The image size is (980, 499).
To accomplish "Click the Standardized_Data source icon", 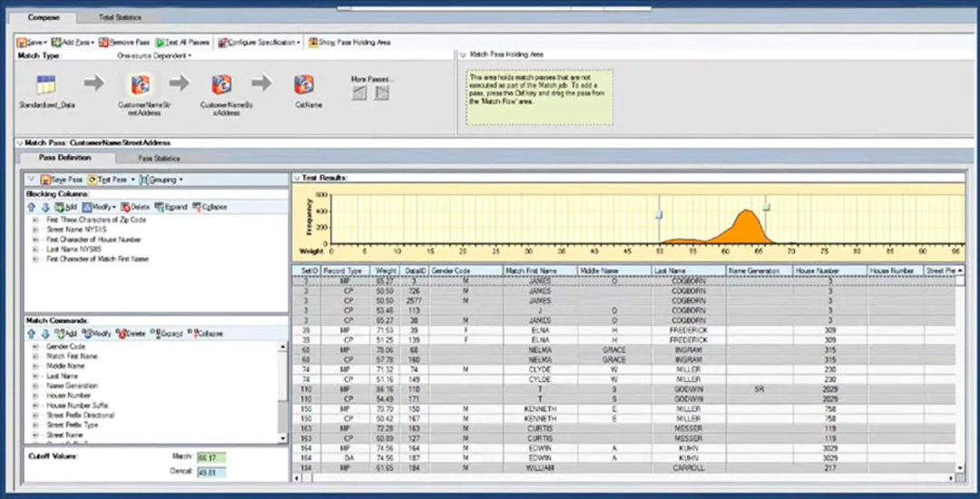I will [x=45, y=86].
